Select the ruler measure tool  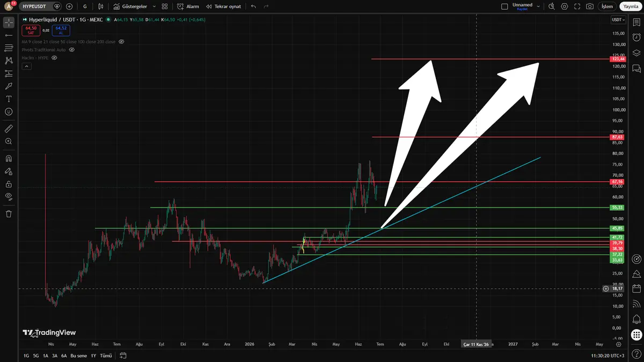[x=9, y=129]
